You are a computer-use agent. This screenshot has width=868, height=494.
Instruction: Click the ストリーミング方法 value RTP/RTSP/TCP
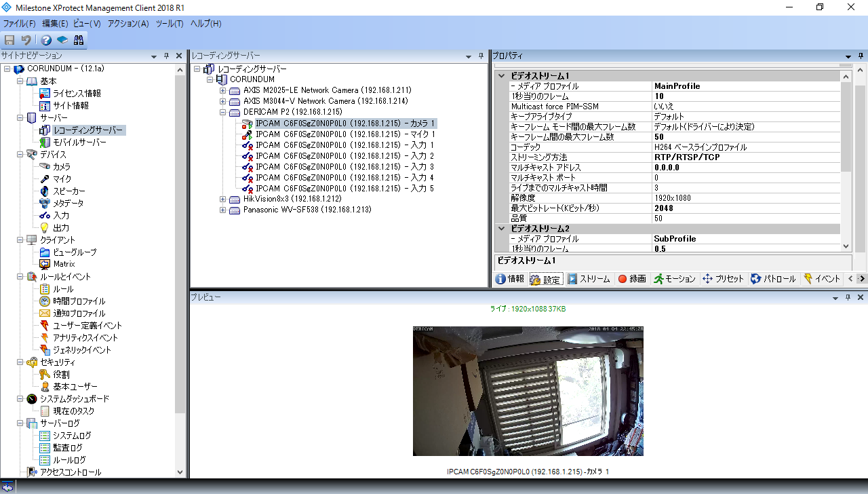click(687, 157)
